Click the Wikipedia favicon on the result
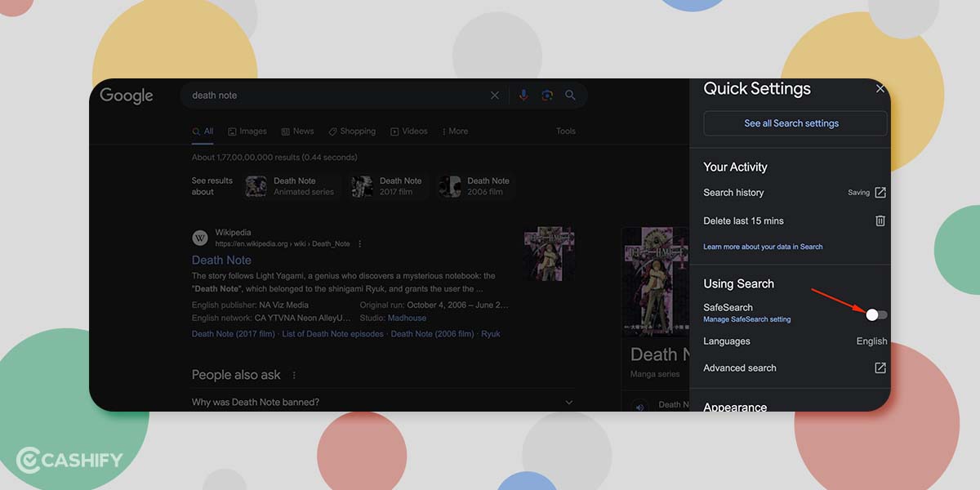980x490 pixels. (x=199, y=238)
